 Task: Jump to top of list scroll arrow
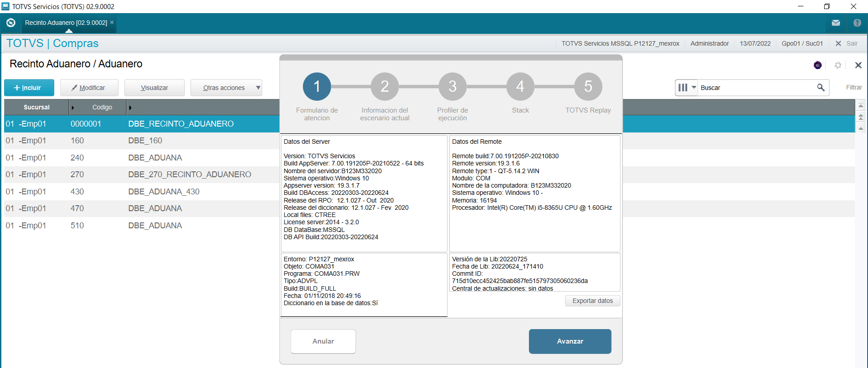[x=861, y=105]
